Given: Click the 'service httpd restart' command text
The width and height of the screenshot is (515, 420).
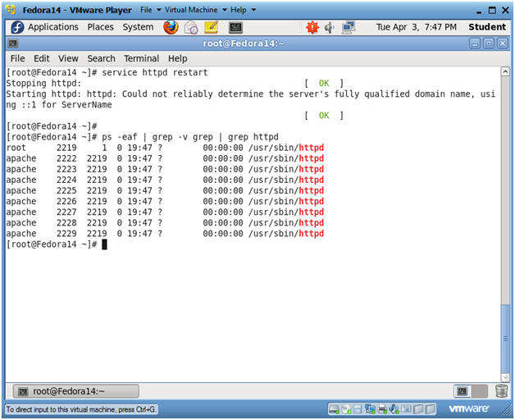Looking at the screenshot, I should coord(155,73).
